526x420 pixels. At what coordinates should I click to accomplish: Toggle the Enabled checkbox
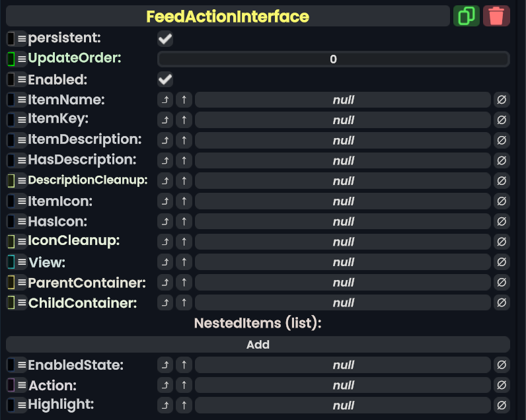pyautogui.click(x=165, y=80)
